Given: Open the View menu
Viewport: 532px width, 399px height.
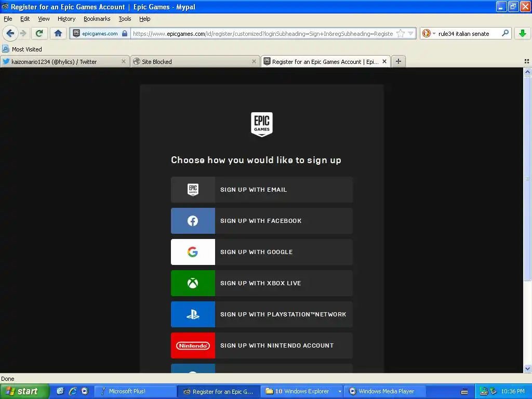Looking at the screenshot, I should coord(44,19).
